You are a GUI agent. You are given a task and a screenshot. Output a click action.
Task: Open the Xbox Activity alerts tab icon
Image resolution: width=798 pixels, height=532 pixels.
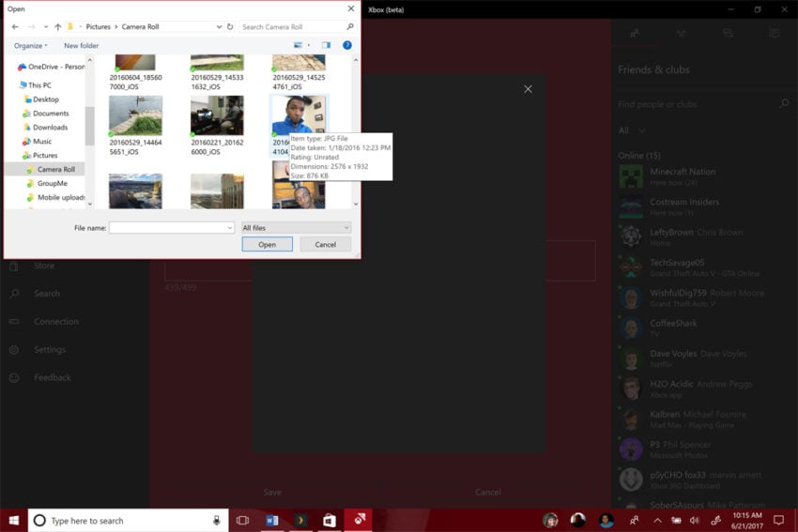click(775, 34)
